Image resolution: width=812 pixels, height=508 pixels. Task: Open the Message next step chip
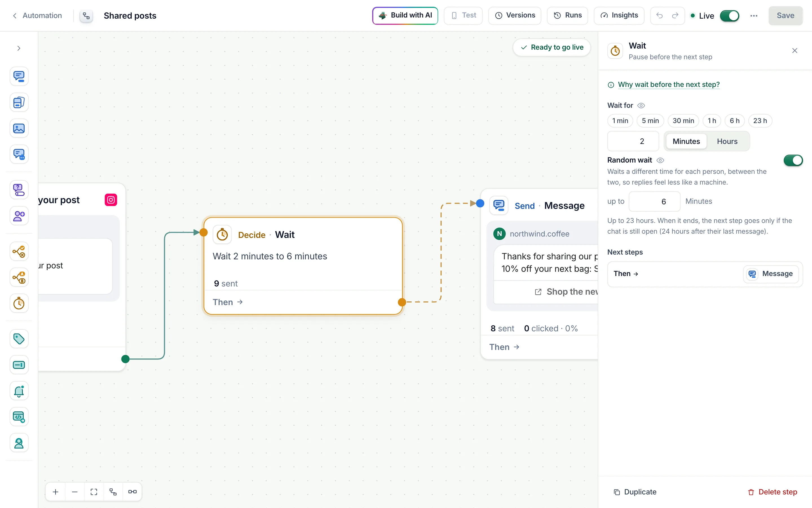click(771, 274)
